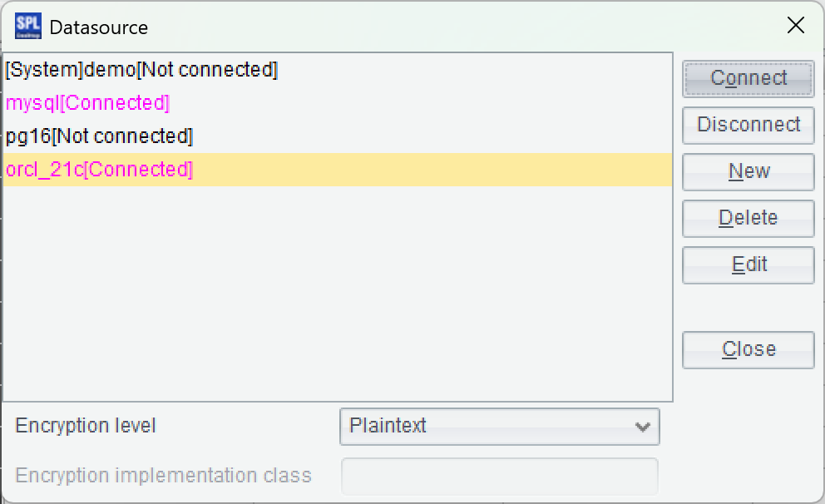
Task: Click blank space in the datasource list
Action: tap(338, 294)
